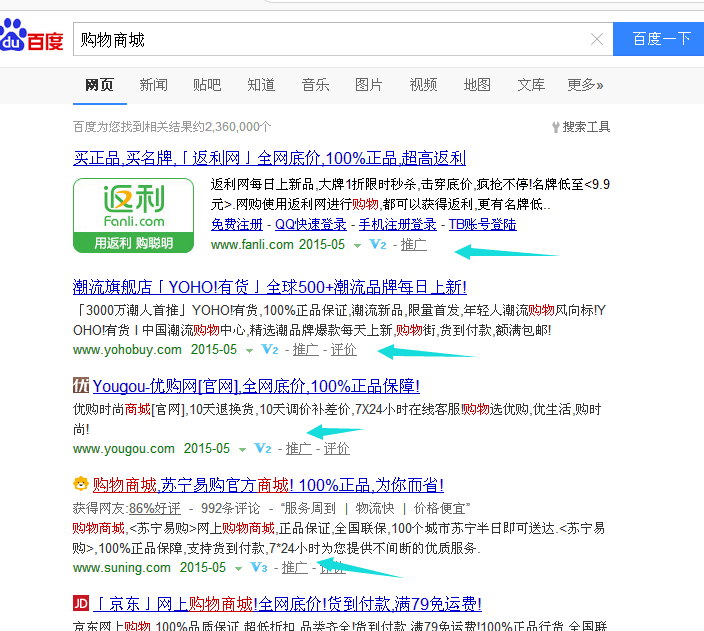Open the YOHO!有货 result title
The image size is (704, 631).
(270, 287)
